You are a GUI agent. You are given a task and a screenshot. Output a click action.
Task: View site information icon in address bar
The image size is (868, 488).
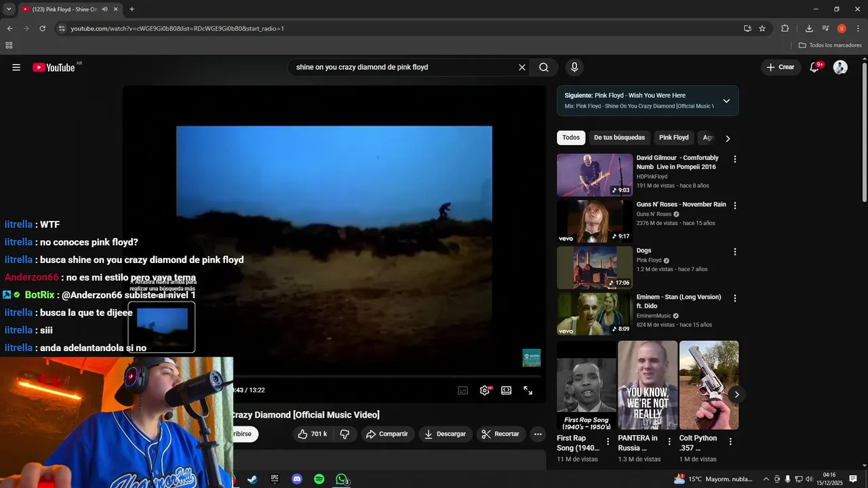[62, 28]
